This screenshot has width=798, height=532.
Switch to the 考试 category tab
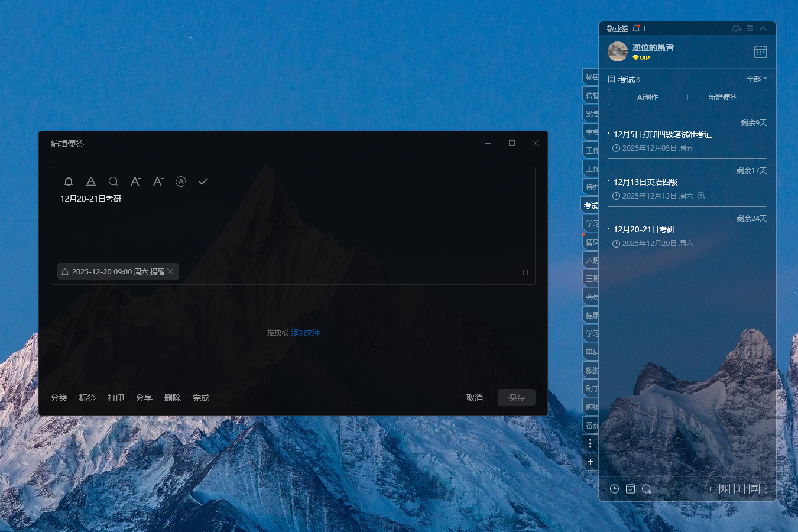click(591, 205)
